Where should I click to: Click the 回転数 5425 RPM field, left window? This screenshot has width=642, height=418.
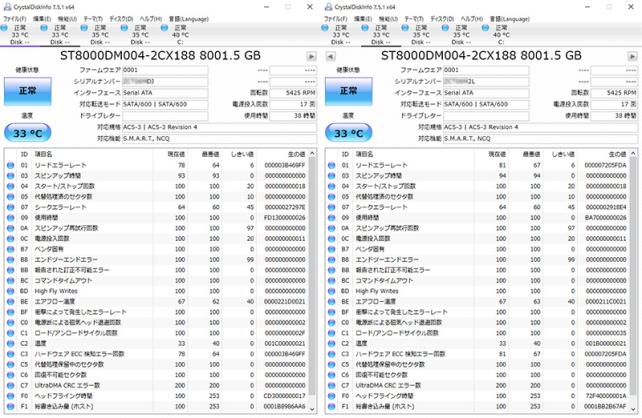point(293,93)
